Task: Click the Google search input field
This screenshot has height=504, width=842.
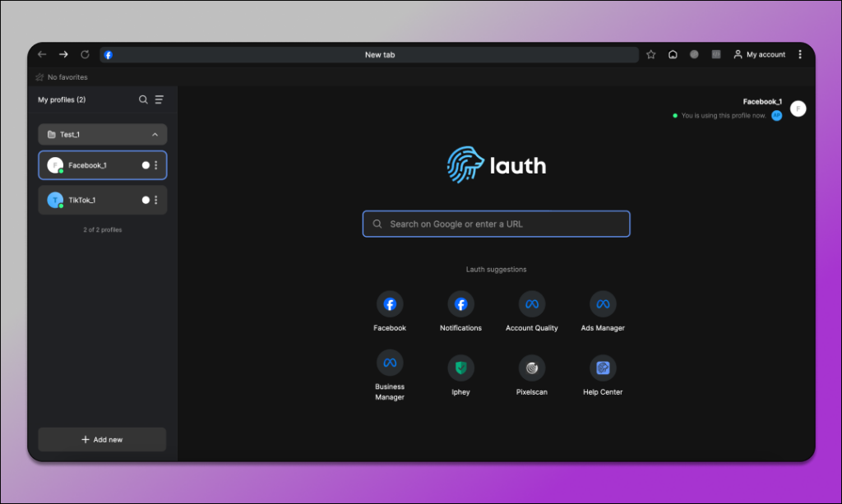Action: [496, 223]
